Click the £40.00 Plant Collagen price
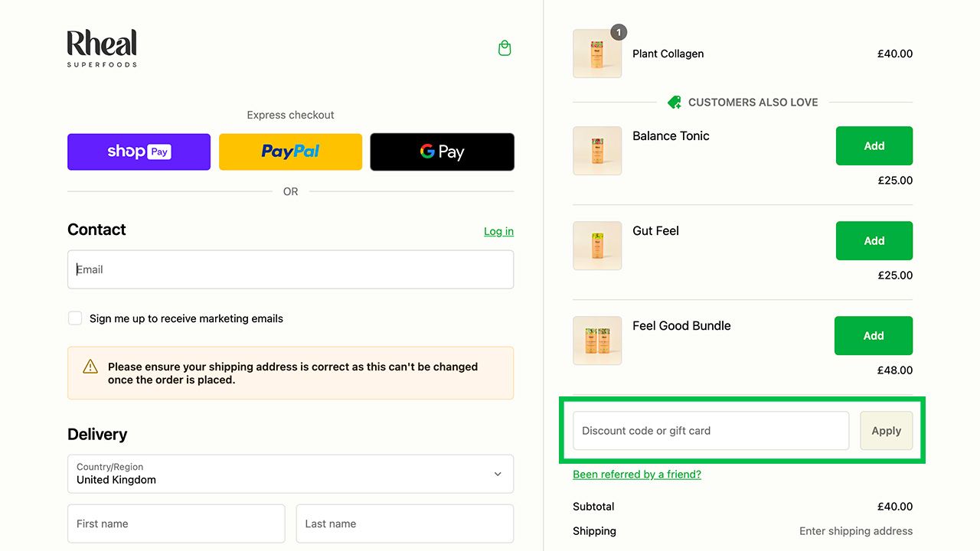The image size is (980, 551). (895, 54)
